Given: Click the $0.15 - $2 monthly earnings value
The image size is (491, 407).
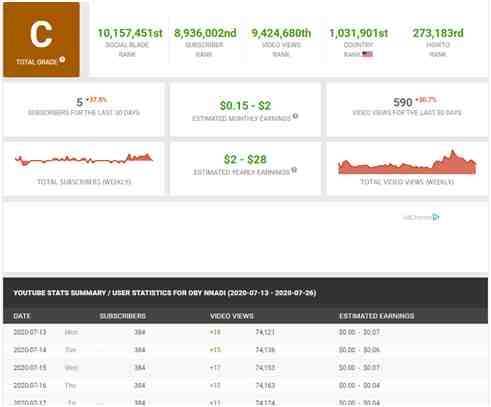Looking at the screenshot, I should tap(245, 106).
